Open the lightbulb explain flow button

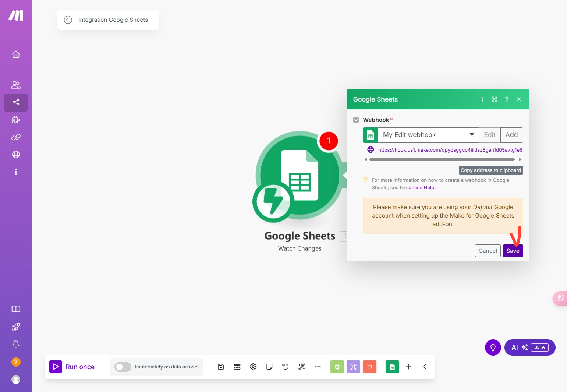pyautogui.click(x=493, y=347)
